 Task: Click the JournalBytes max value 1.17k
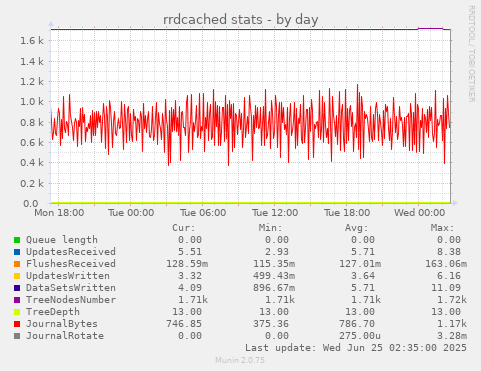452,324
